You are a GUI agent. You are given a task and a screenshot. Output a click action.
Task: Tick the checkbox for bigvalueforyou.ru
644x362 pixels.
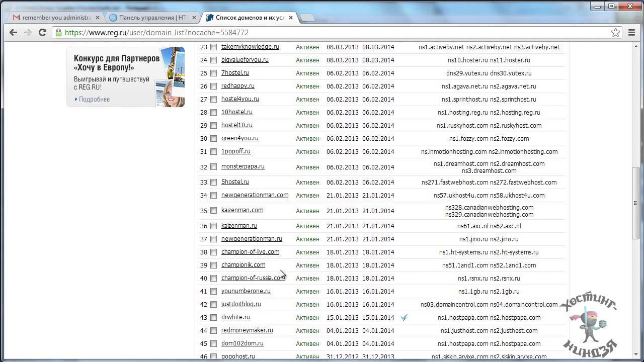[x=213, y=60]
